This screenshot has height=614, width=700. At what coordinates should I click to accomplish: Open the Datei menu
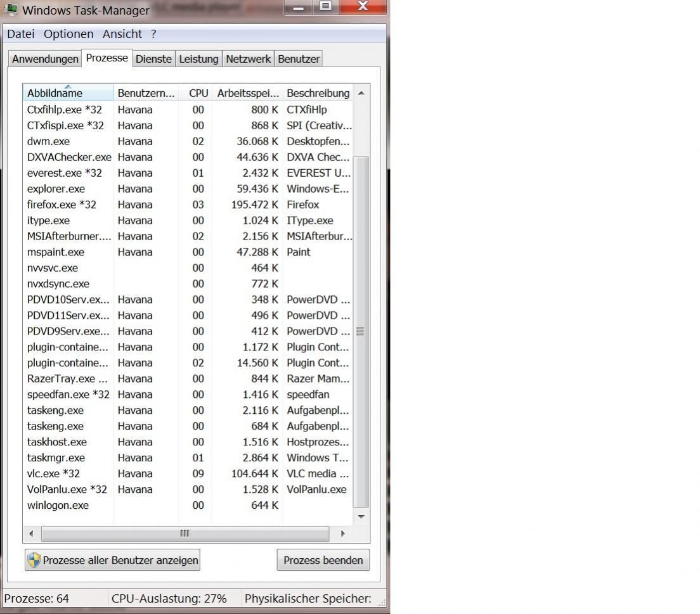tap(20, 34)
